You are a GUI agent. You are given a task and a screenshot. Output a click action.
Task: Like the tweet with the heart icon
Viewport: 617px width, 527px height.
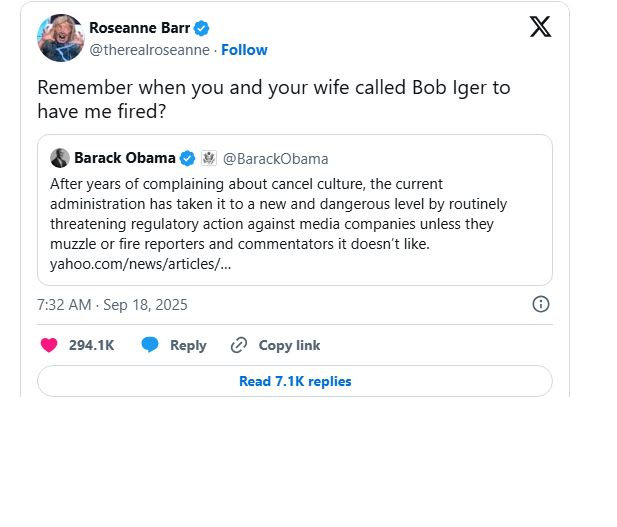[49, 345]
